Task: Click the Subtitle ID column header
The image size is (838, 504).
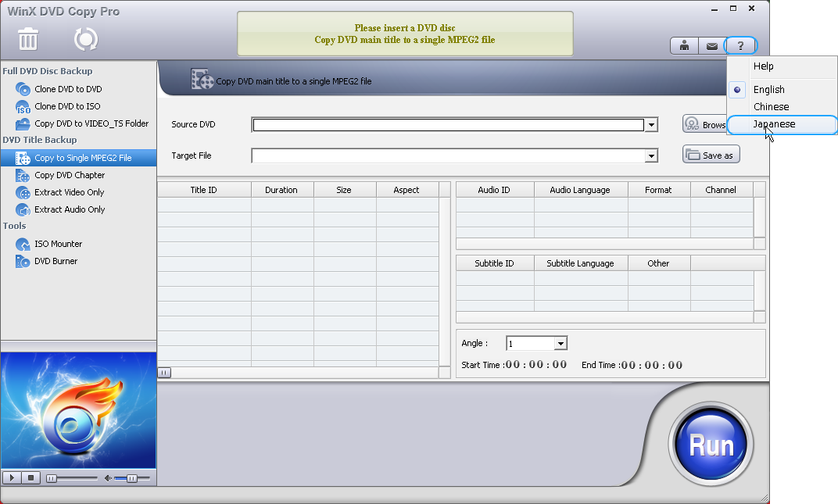Action: [x=494, y=263]
